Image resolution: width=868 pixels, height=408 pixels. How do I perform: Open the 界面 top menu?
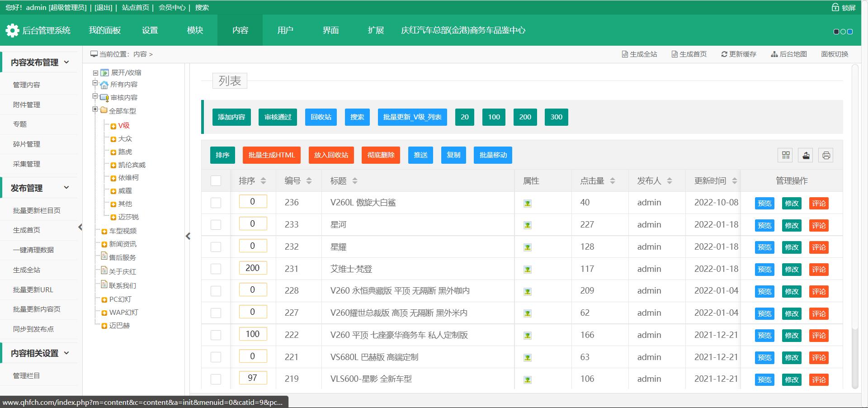point(330,30)
